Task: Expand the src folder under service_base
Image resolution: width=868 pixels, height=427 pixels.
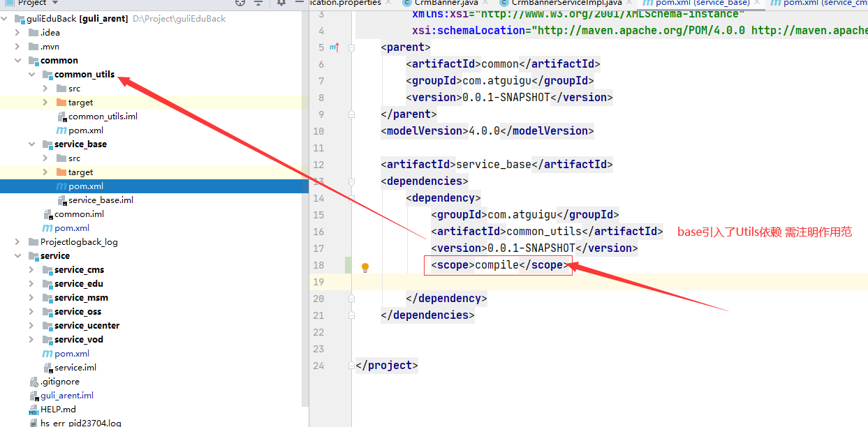Action: click(x=46, y=158)
